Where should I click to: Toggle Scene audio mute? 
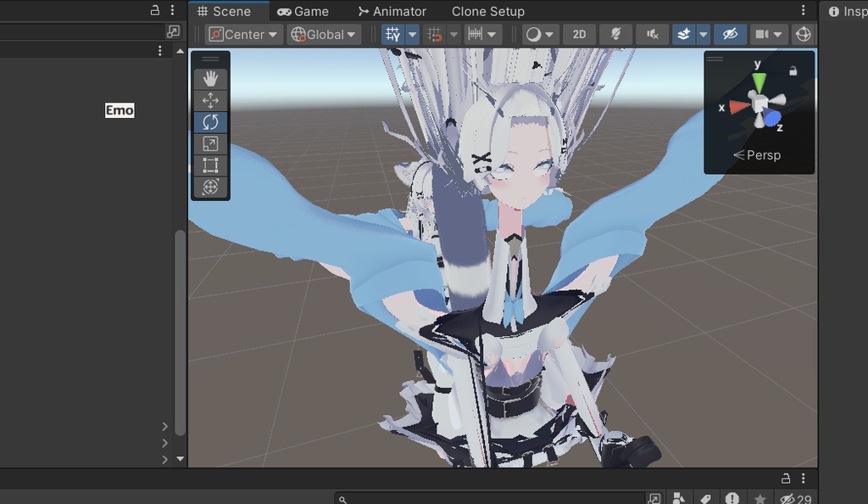pyautogui.click(x=652, y=34)
